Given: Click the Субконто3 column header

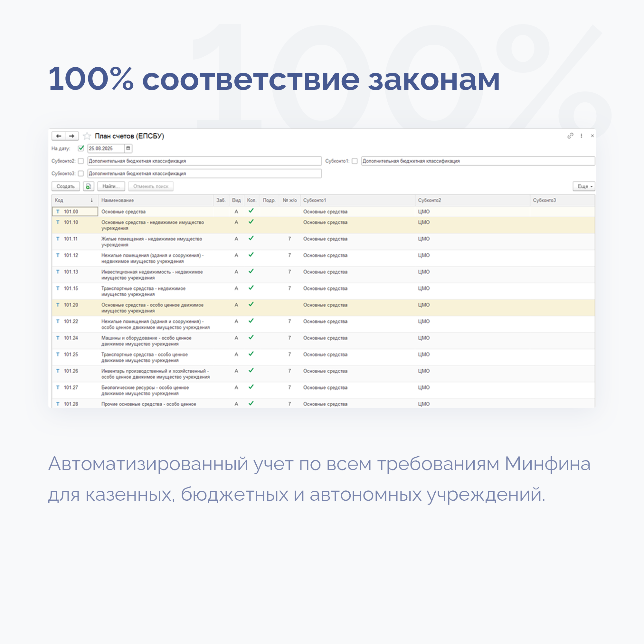Looking at the screenshot, I should pyautogui.click(x=562, y=200).
